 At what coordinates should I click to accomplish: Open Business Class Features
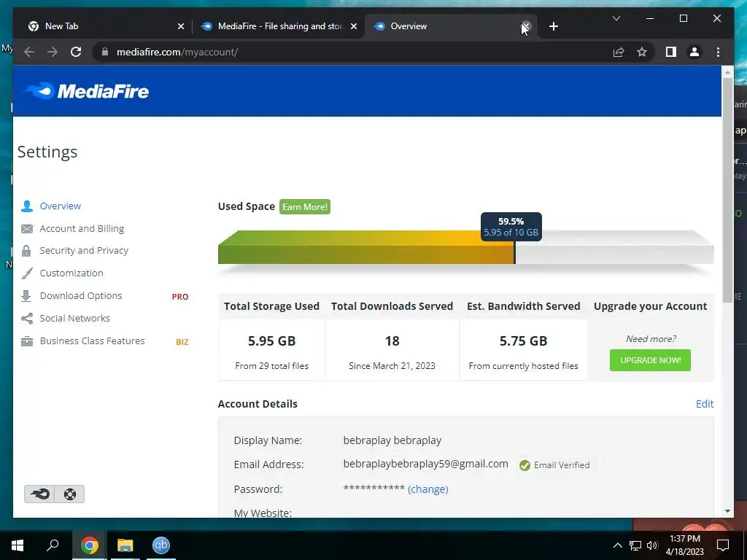coord(93,341)
